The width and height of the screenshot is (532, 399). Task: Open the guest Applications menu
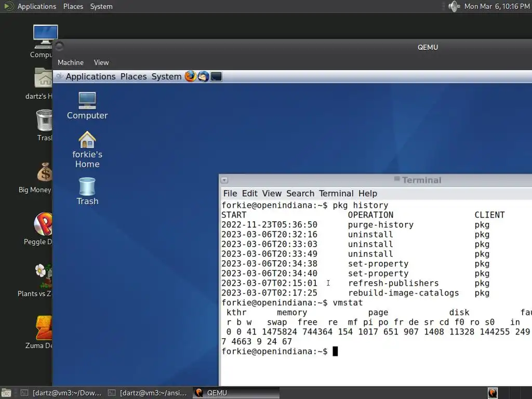[x=90, y=77]
